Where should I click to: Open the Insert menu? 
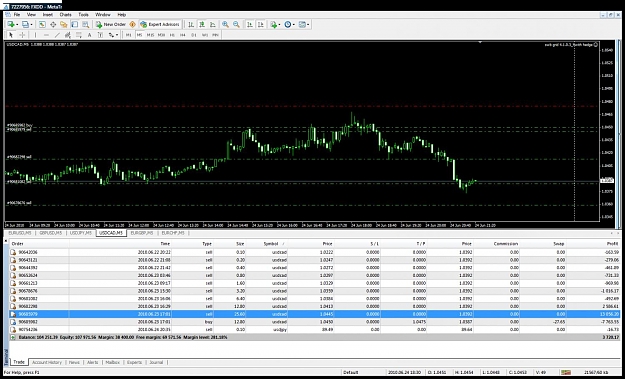tap(47, 15)
